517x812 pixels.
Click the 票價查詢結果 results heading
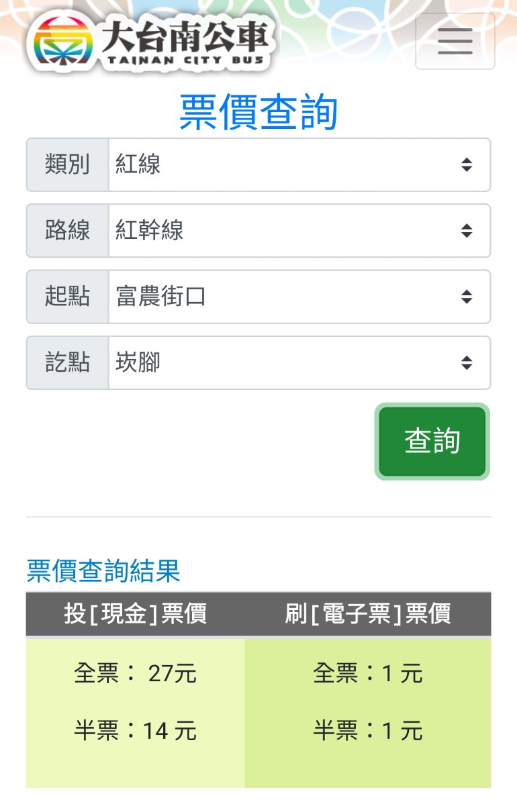tap(103, 571)
